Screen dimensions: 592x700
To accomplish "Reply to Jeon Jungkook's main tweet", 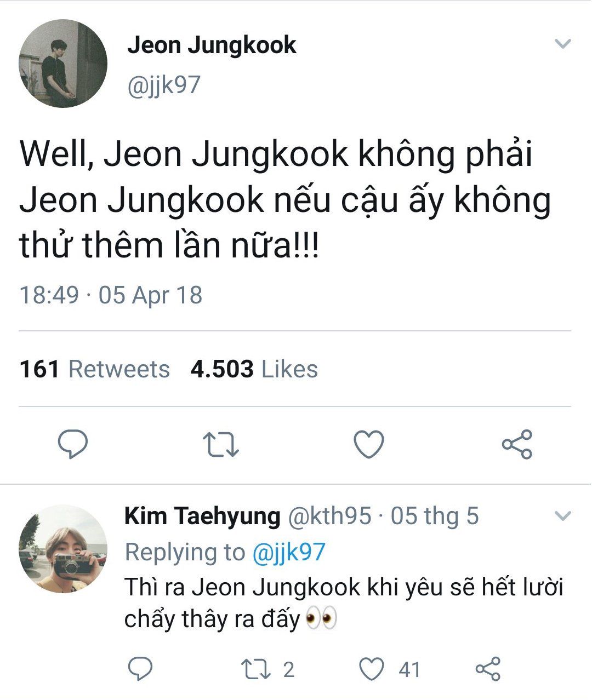I will [x=73, y=444].
